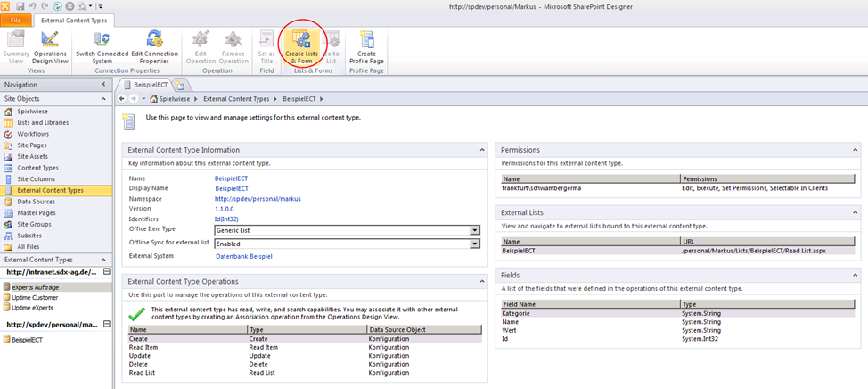868x389 pixels.
Task: Select eXperts Aufträge content type
Action: coord(36,286)
